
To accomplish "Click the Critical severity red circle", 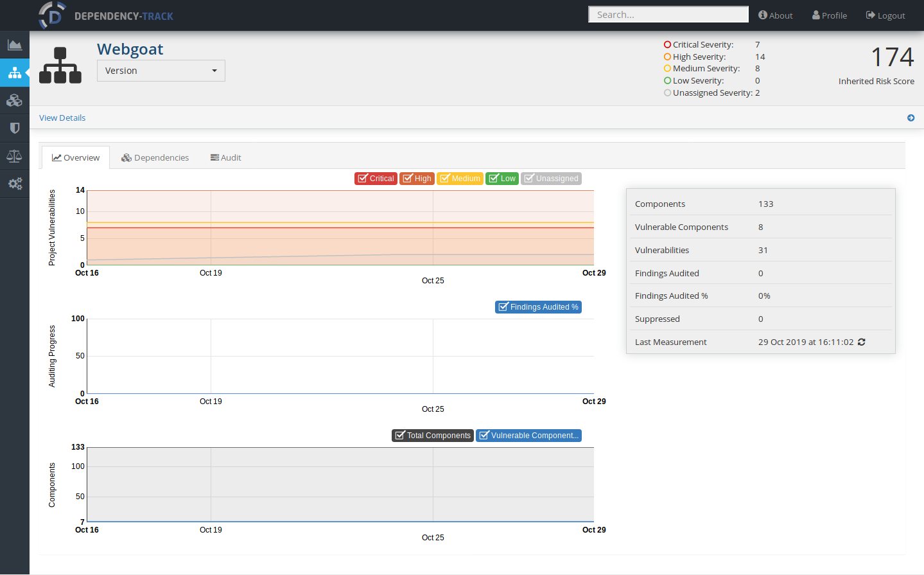I will pyautogui.click(x=668, y=45).
